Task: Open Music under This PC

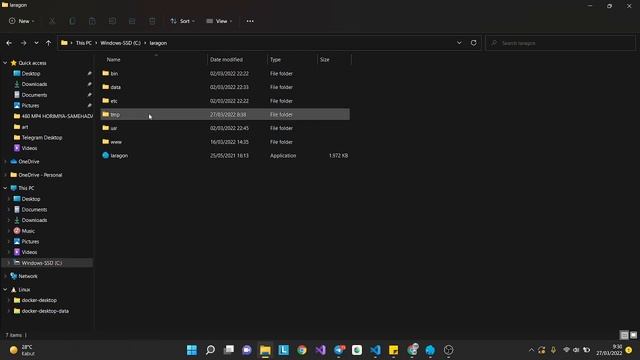Action: coord(28,231)
